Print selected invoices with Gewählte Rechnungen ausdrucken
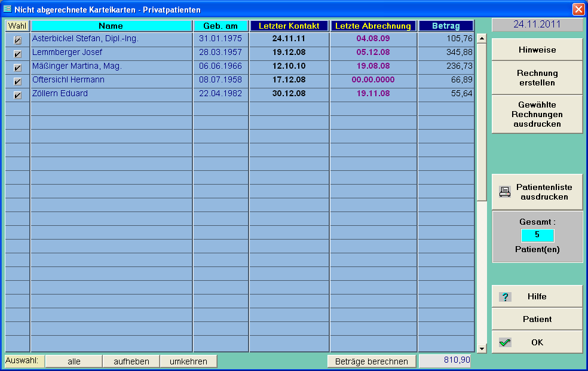This screenshot has height=371, width=588. click(537, 114)
